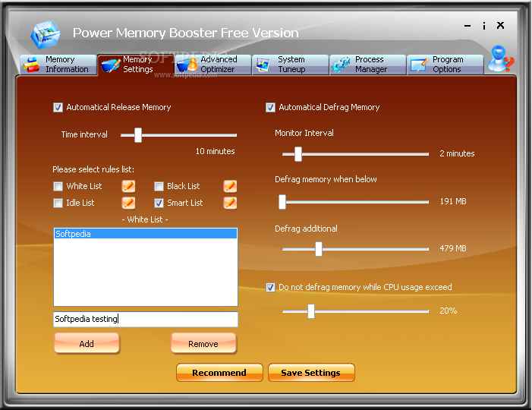Click the '479 MB' defrag additional value
Viewport: 532px width, 410px height.
click(x=453, y=248)
